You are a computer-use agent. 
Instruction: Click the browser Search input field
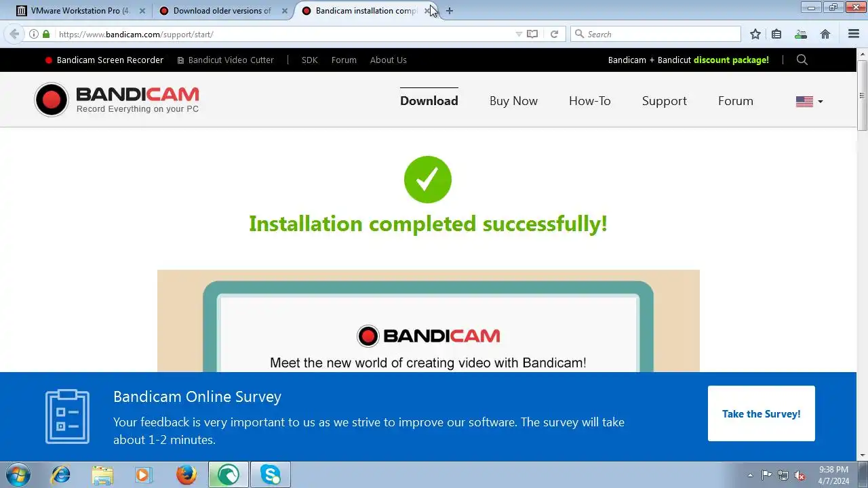(656, 34)
